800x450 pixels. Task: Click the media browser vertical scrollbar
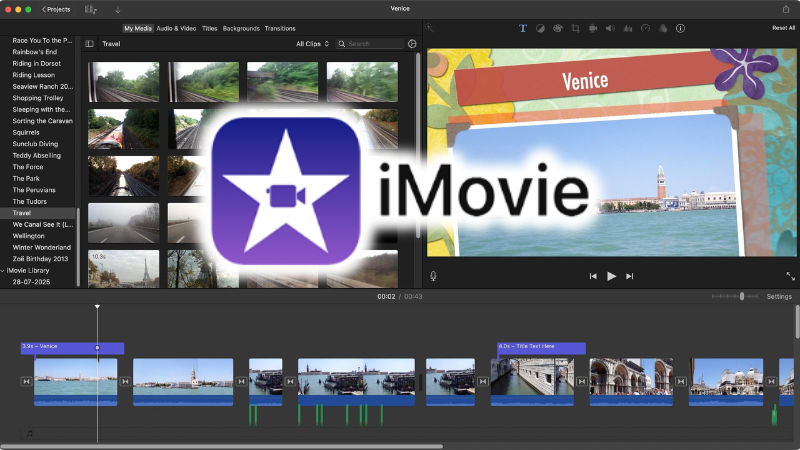coord(418,145)
